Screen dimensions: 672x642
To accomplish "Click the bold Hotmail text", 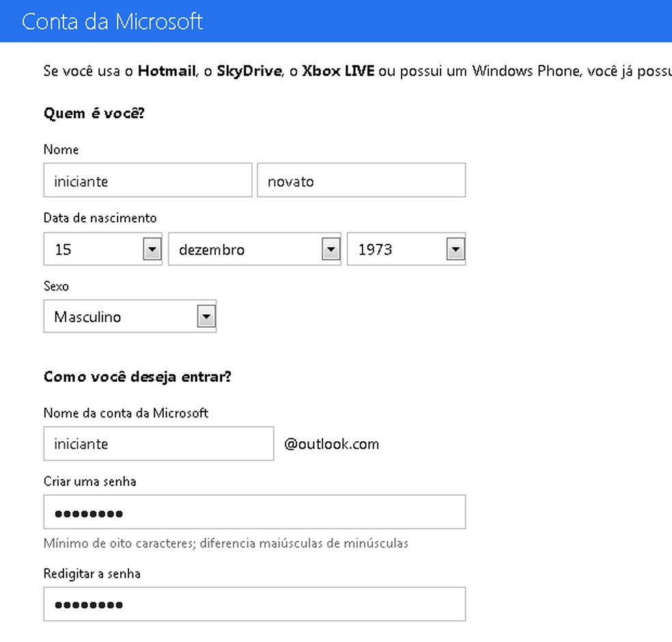I will click(x=167, y=71).
